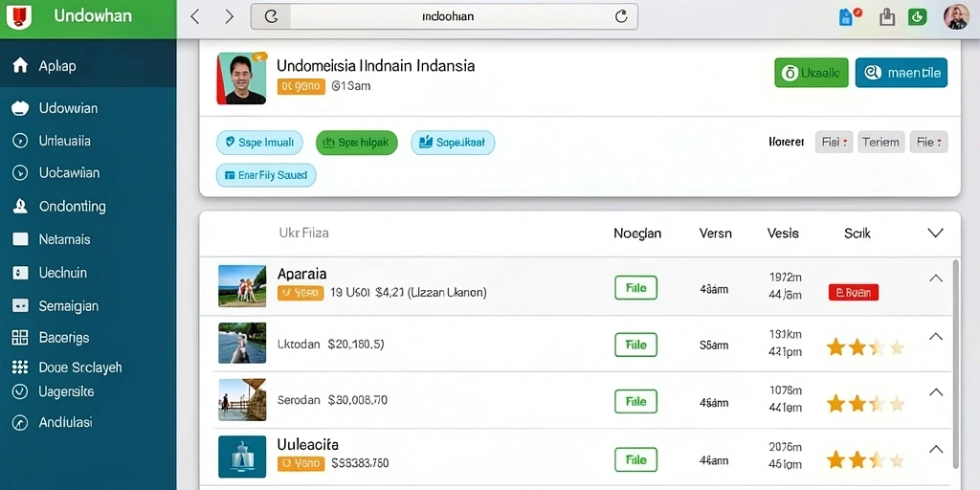Open the Fisi dropdown filter
This screenshot has height=490, width=980.
834,142
